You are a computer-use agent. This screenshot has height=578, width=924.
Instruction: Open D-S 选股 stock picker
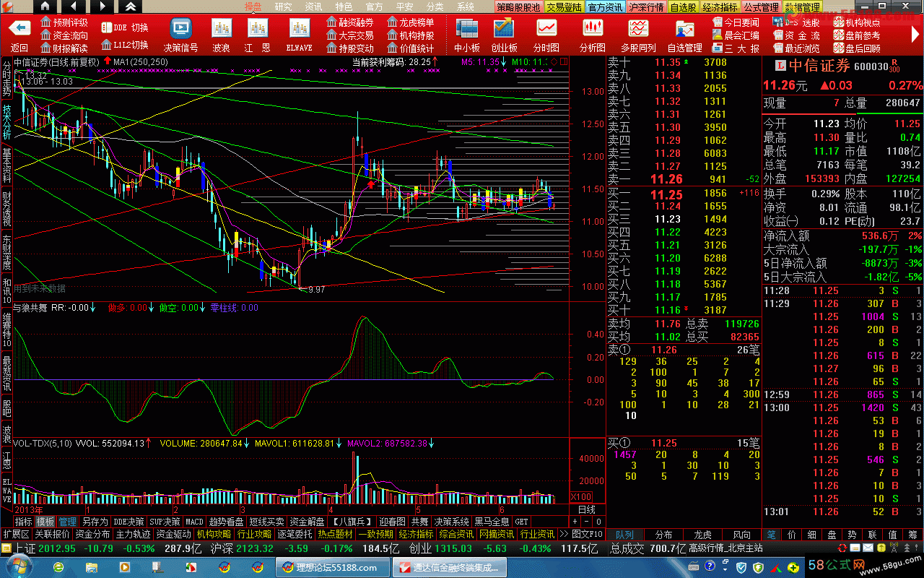(796, 22)
